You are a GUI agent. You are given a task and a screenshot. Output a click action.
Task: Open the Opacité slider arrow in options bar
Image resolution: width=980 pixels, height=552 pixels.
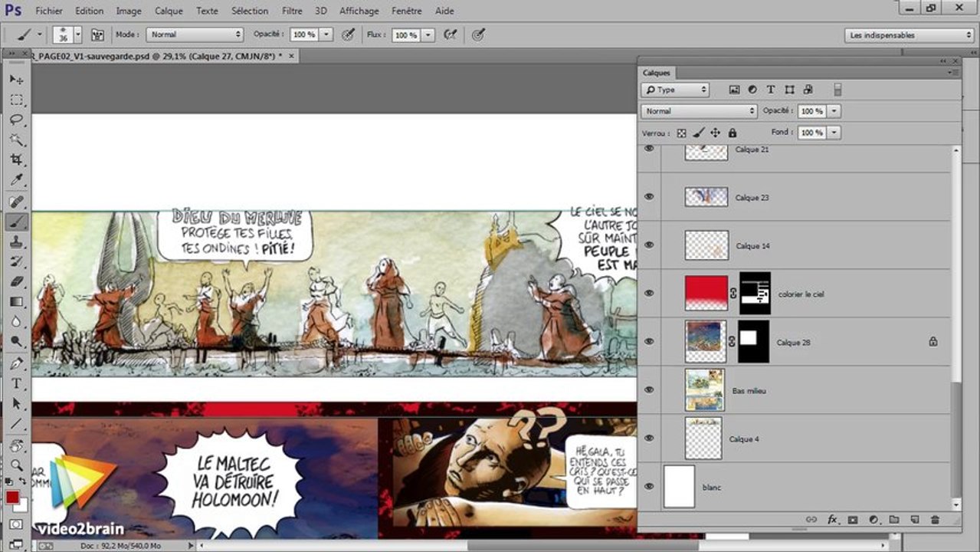click(x=326, y=34)
